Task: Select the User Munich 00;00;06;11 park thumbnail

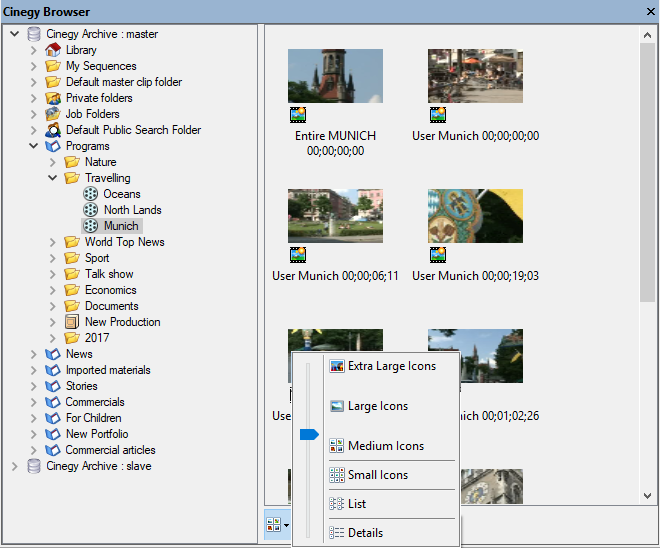Action: (335, 216)
